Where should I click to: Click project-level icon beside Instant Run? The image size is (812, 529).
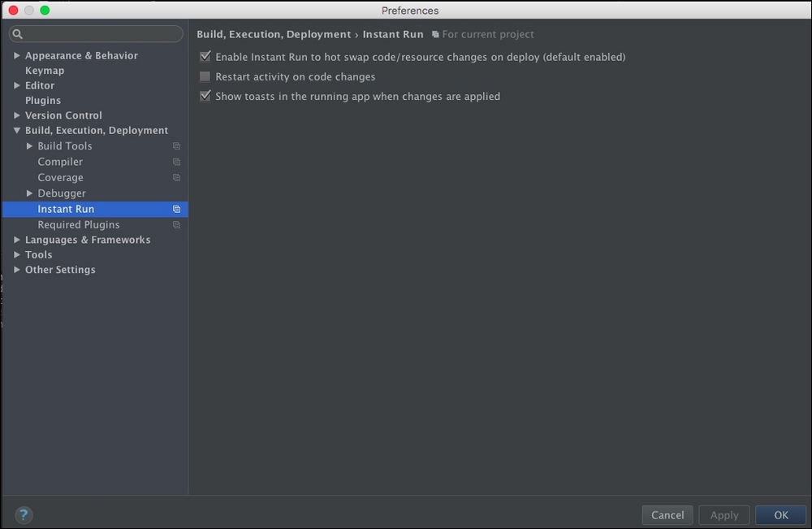pos(176,210)
